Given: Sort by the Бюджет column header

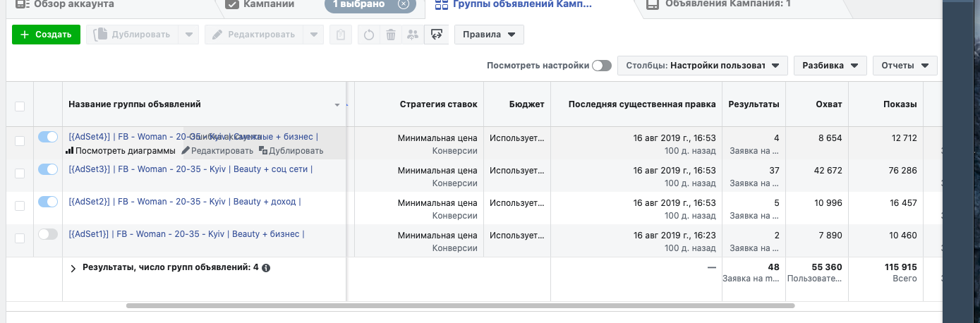Looking at the screenshot, I should pyautogui.click(x=527, y=104).
